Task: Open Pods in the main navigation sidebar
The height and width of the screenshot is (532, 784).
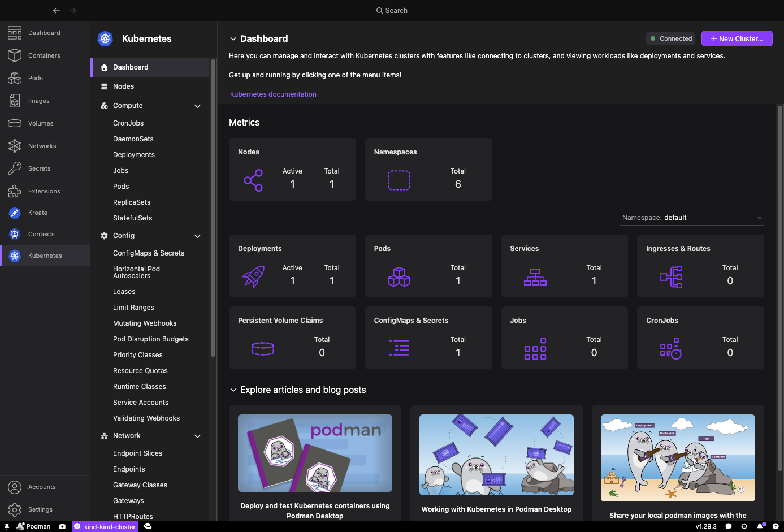Action: (x=45, y=78)
